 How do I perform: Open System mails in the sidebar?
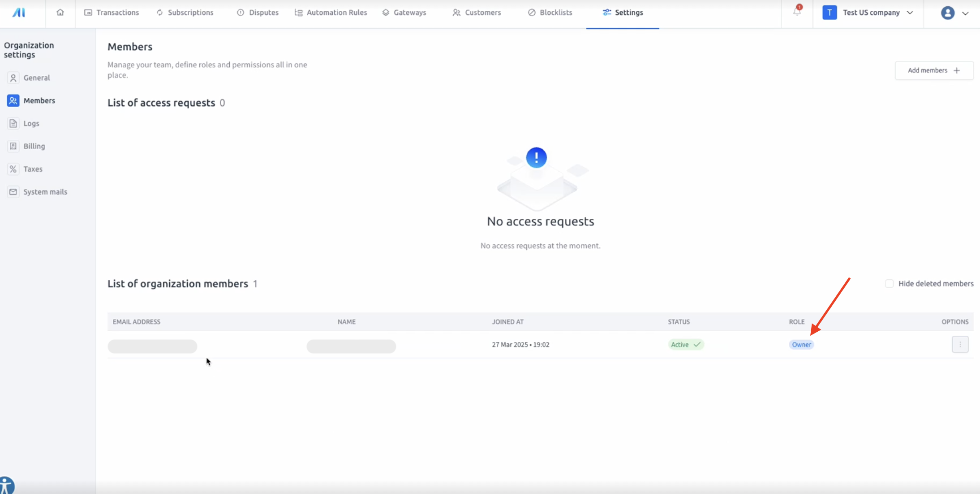45,192
